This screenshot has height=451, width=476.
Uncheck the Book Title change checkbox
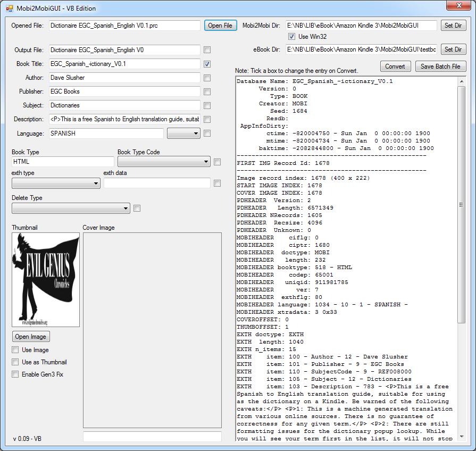(207, 64)
